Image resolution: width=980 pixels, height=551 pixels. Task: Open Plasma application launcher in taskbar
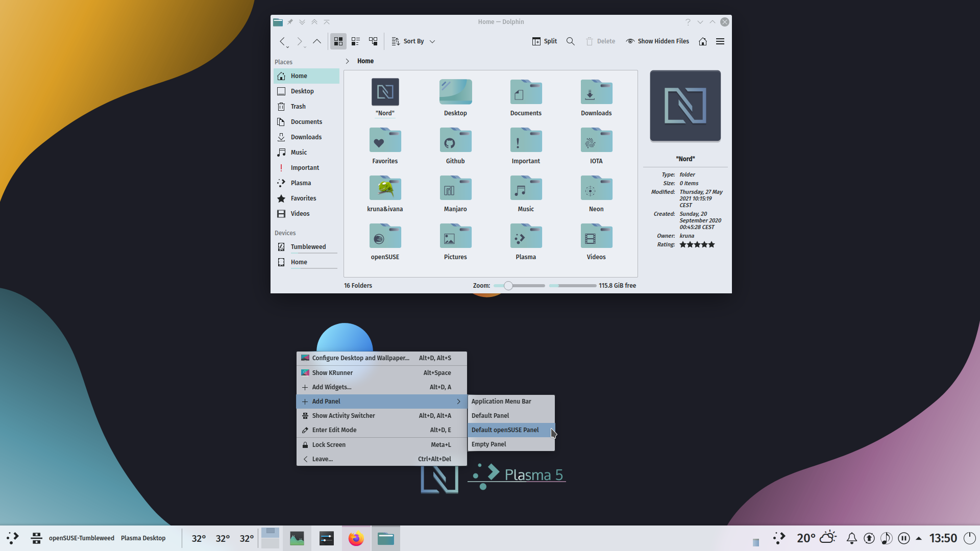click(x=13, y=538)
